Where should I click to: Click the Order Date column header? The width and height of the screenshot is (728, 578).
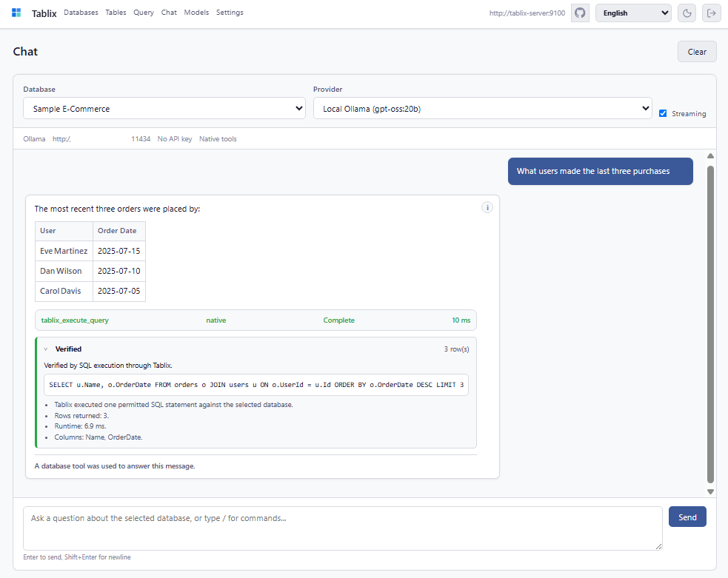pos(118,231)
